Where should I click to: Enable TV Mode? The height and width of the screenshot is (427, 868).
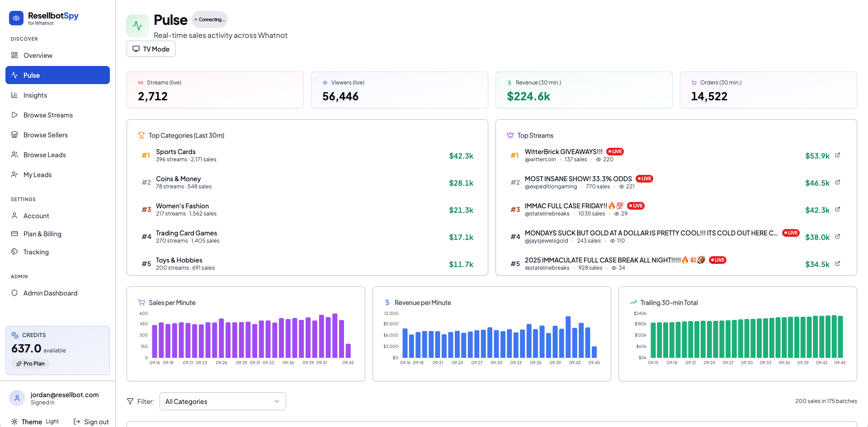click(151, 48)
